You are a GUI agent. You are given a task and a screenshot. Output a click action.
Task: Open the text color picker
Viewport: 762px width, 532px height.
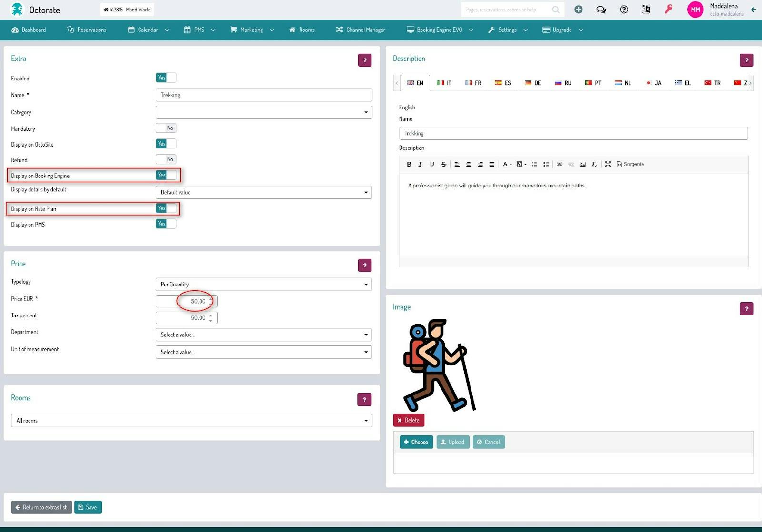[x=507, y=164]
